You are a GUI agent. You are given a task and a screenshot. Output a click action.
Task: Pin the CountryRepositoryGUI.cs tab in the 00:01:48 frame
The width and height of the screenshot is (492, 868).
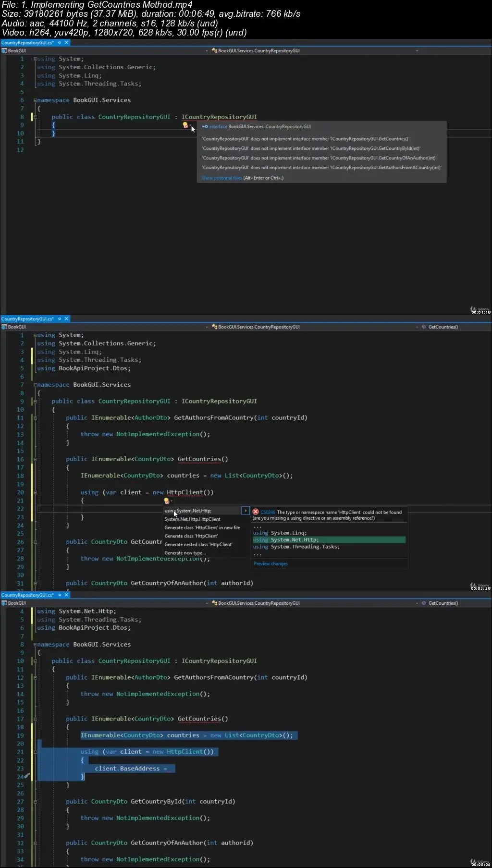tap(60, 43)
